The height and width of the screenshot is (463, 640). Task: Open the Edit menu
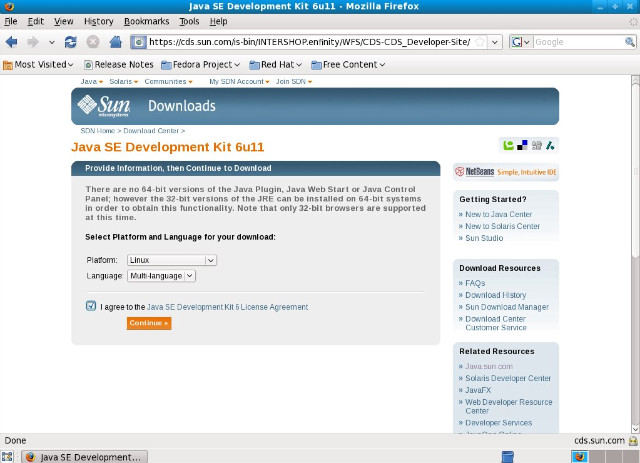(x=36, y=21)
